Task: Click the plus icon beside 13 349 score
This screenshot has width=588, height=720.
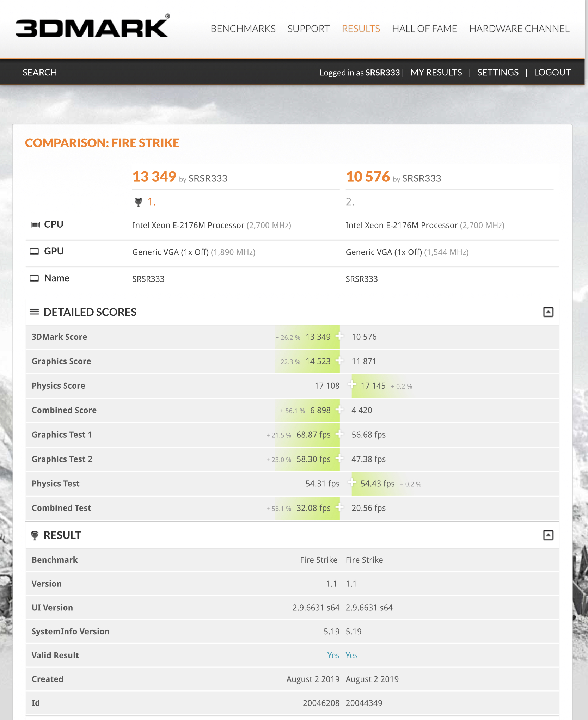Action: coord(339,336)
